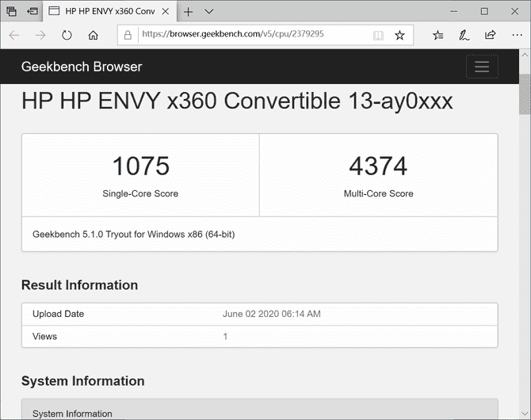Viewport: 531px width, 420px height.
Task: Click the tabs you've set aside icon
Action: click(x=12, y=11)
